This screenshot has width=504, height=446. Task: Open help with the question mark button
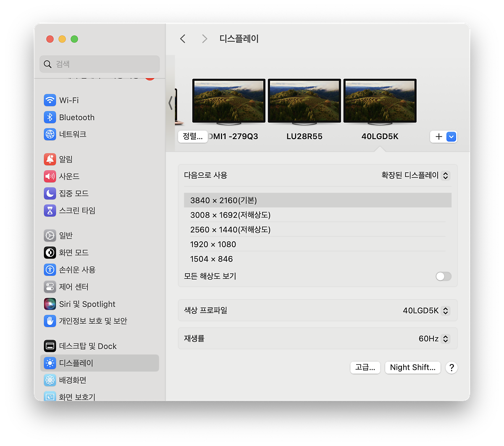[451, 367]
